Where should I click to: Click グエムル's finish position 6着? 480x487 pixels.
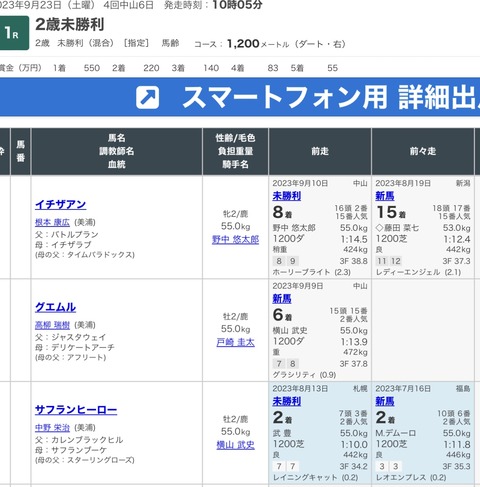point(282,315)
